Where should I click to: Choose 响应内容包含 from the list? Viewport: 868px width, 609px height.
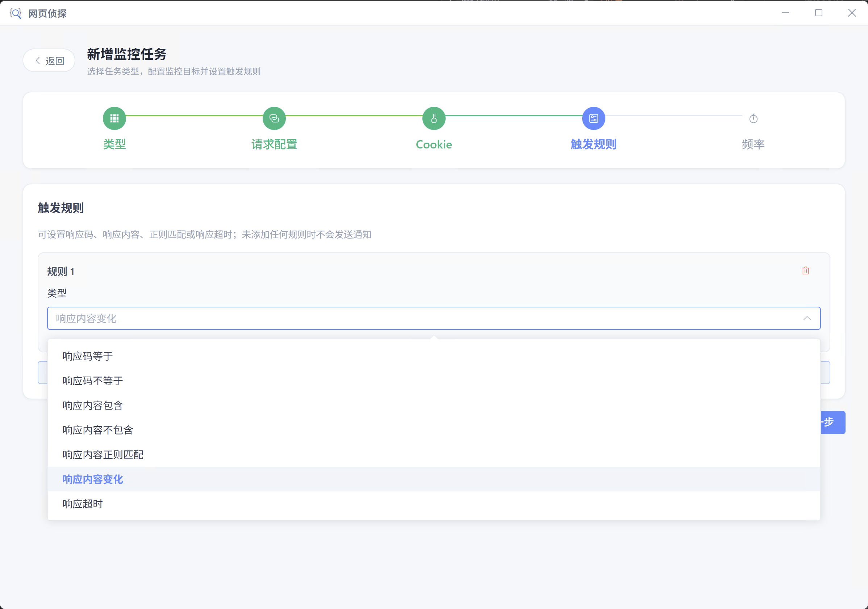(x=434, y=405)
